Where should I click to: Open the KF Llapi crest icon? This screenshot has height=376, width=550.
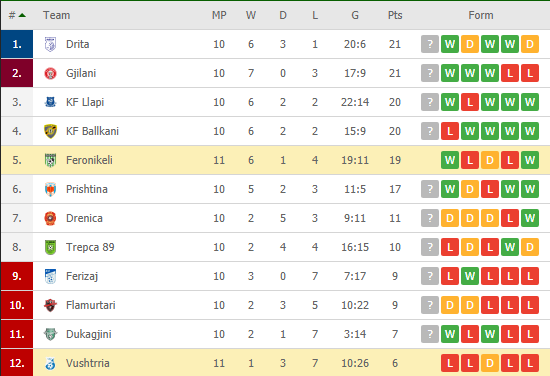[51, 102]
